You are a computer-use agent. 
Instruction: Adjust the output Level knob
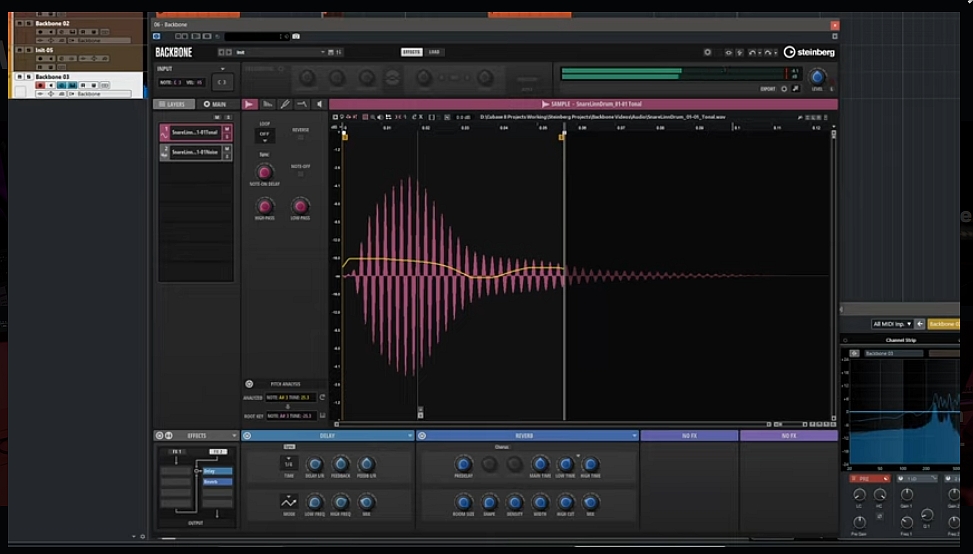pos(817,77)
